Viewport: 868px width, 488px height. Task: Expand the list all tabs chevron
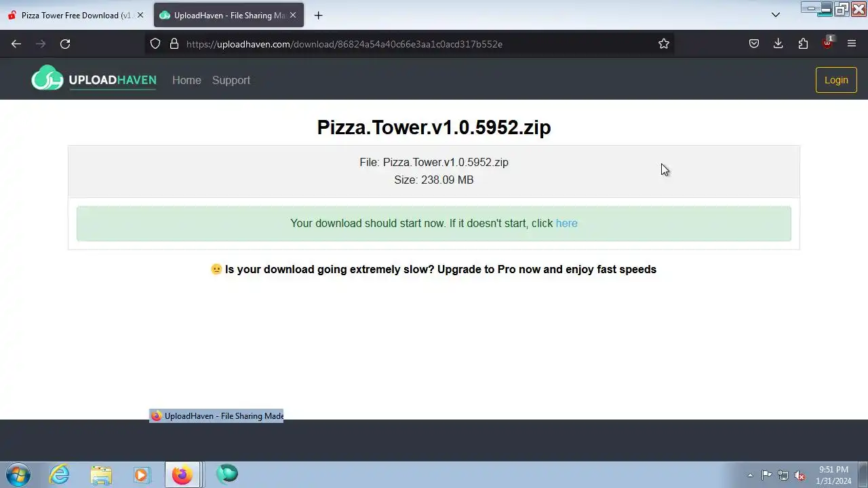(776, 15)
